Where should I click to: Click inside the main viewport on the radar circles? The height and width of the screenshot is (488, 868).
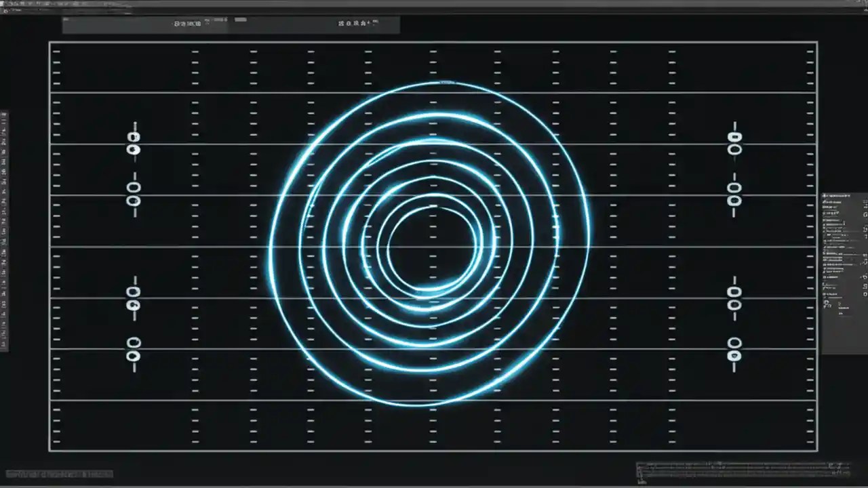(x=434, y=244)
